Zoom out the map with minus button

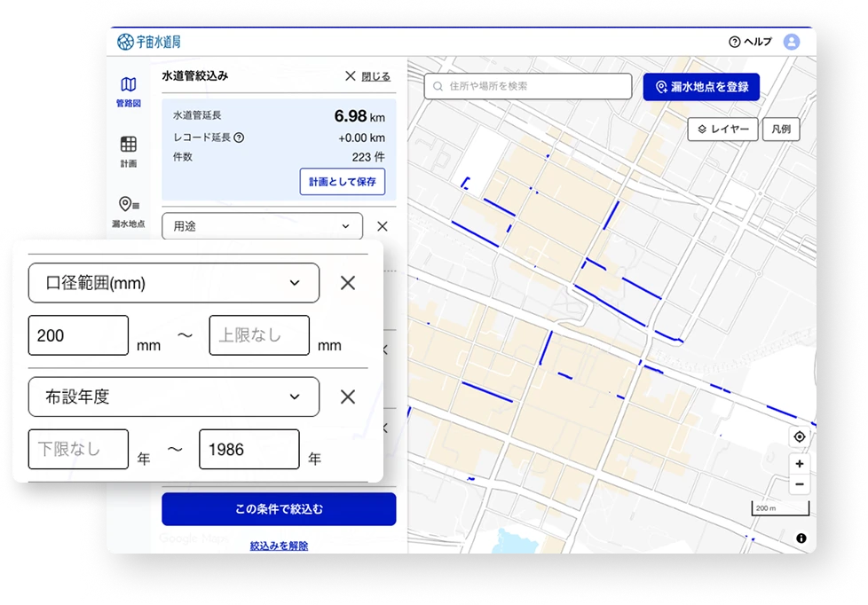800,484
